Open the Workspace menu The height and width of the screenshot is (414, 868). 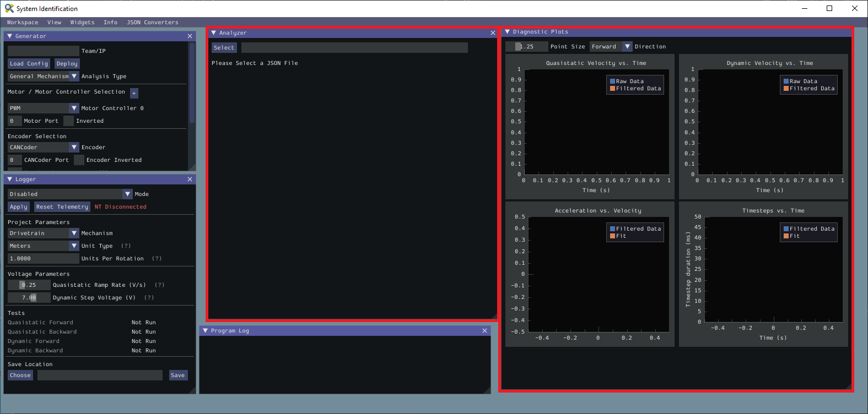click(23, 23)
